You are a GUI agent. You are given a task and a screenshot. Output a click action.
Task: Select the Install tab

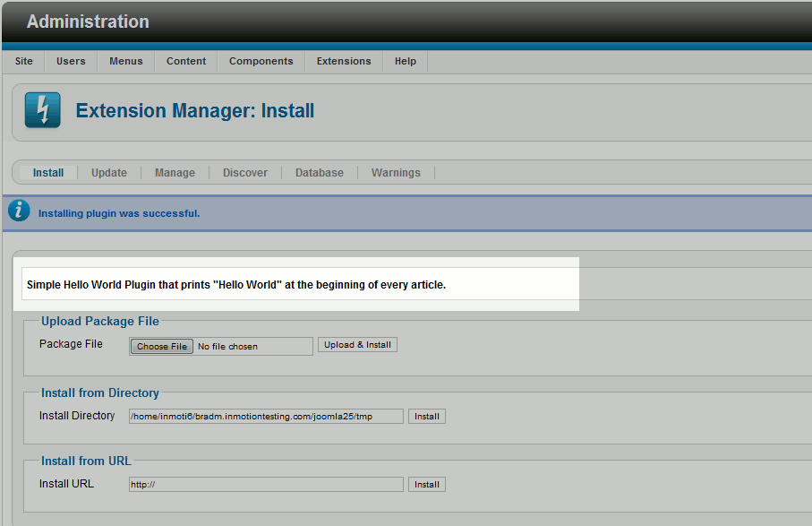click(48, 173)
